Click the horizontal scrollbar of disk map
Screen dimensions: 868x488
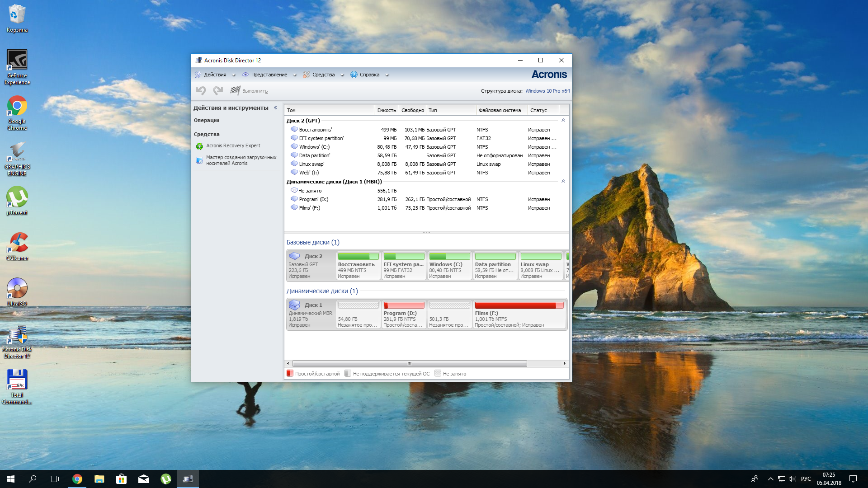tap(410, 363)
